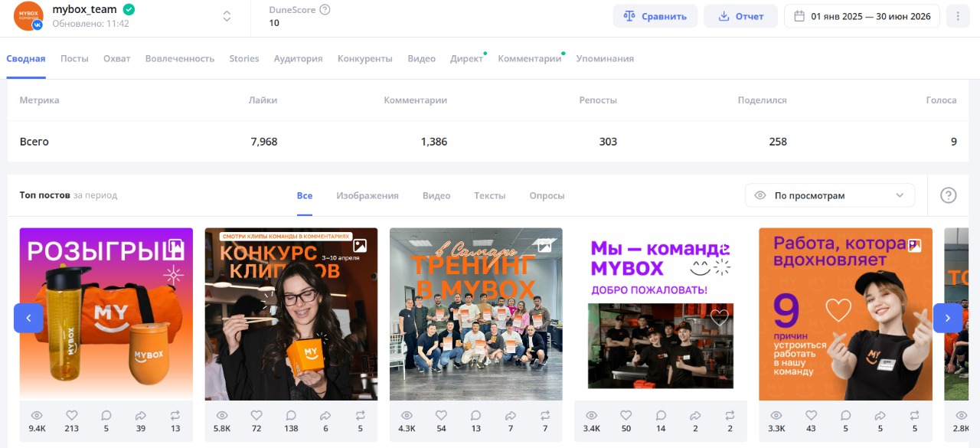Click the share arrow icon above 39
Viewport: 980px width, 448px height.
click(x=141, y=415)
